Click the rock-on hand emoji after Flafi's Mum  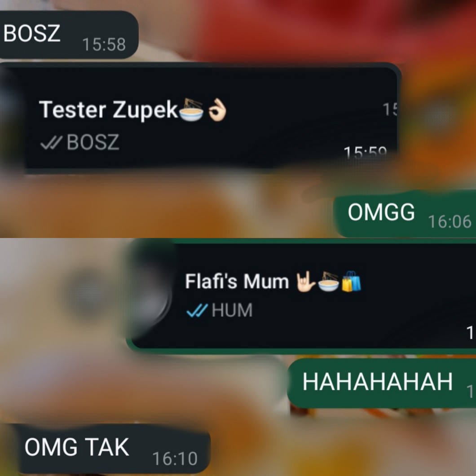pos(306,282)
